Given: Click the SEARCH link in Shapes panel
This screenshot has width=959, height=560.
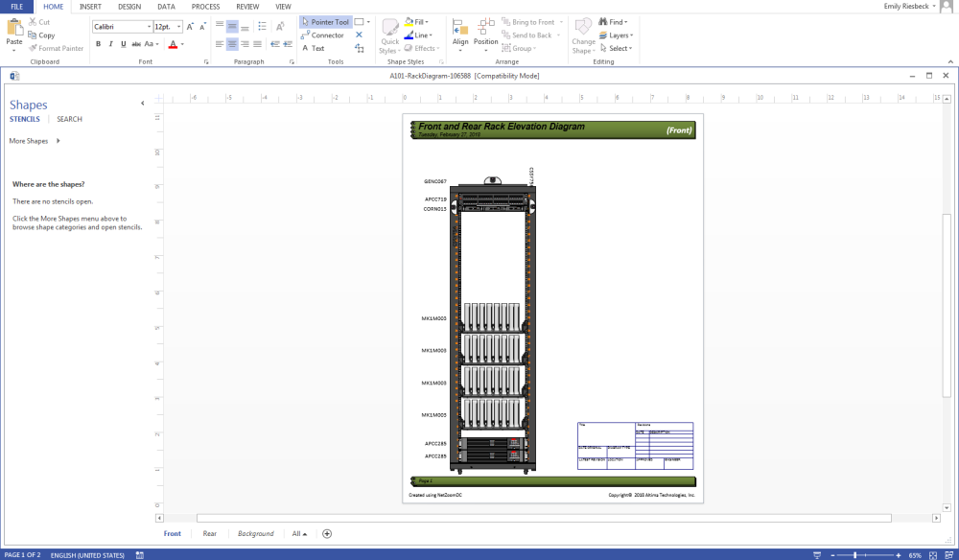Looking at the screenshot, I should 69,119.
